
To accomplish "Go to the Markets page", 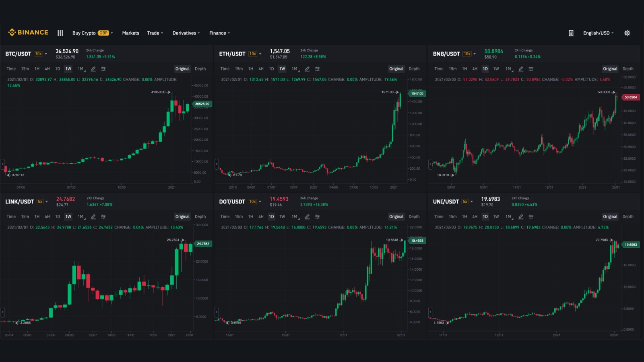I will point(130,33).
